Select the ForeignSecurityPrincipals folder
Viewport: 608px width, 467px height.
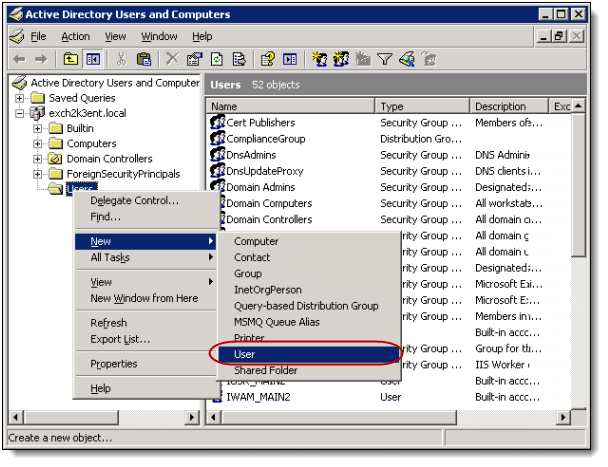(122, 174)
